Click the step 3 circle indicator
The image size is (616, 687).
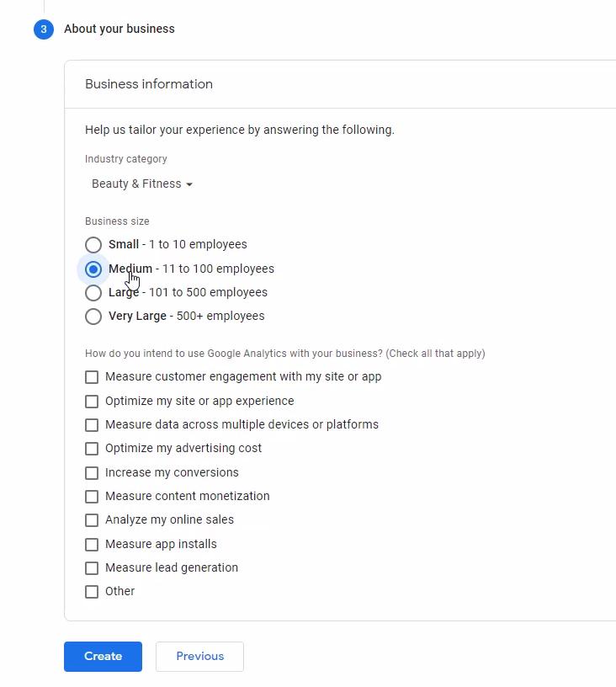(x=43, y=29)
